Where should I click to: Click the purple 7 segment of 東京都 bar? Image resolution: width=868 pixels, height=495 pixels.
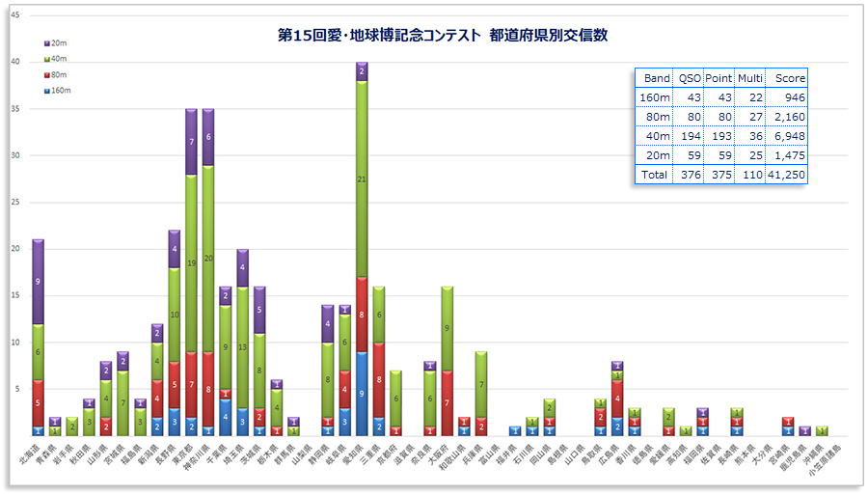click(191, 142)
